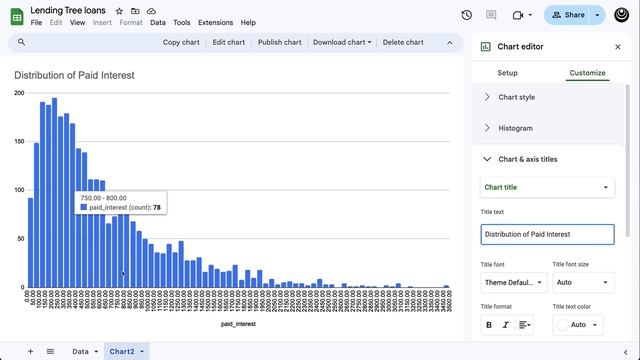Toggle bold title format
Image resolution: width=640 pixels, height=360 pixels.
pos(489,325)
